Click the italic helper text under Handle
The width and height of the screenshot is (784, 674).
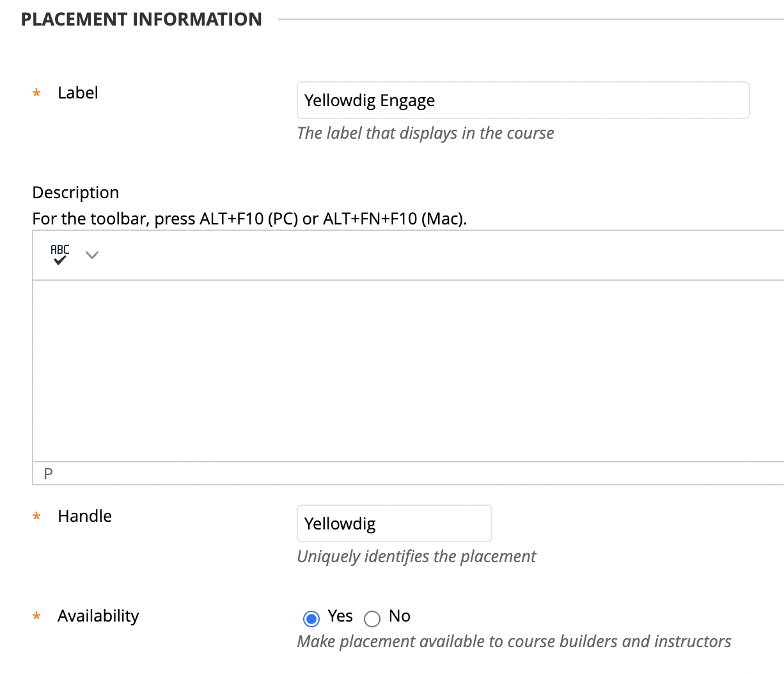coord(416,556)
